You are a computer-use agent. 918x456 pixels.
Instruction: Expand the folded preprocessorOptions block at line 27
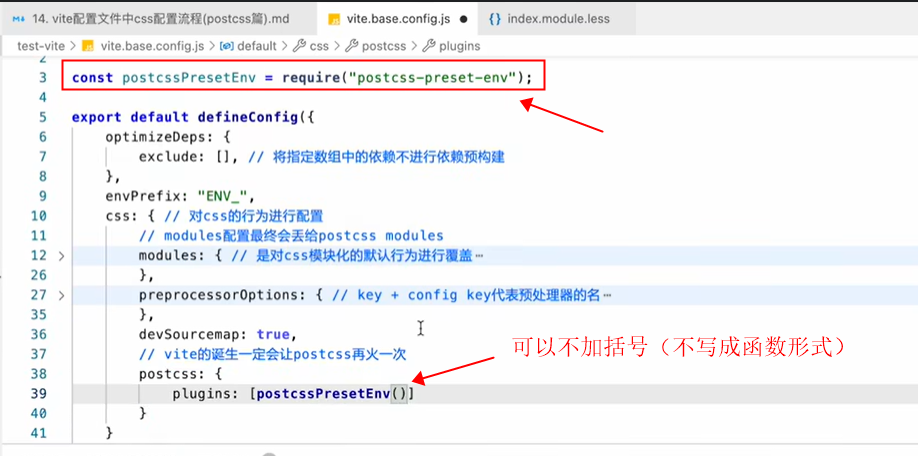coord(61,295)
